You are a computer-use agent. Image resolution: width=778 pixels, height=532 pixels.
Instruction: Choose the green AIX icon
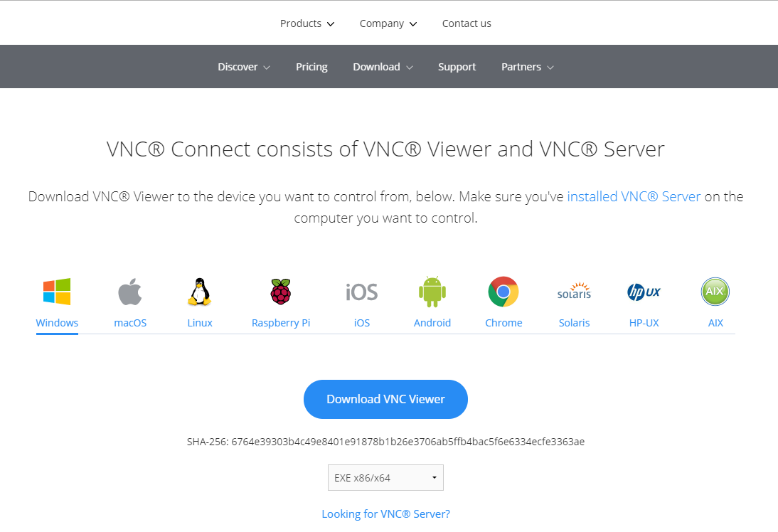click(x=715, y=292)
